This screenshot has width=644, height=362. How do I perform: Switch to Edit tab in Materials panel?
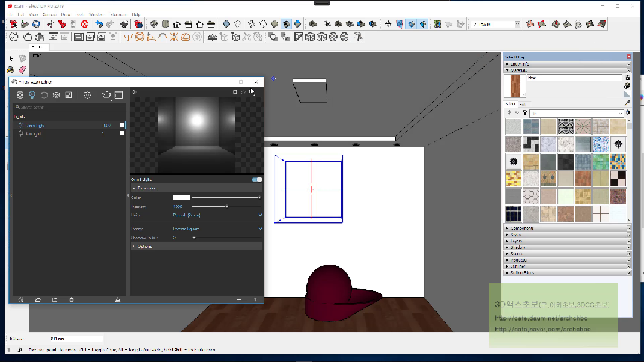[x=522, y=104]
